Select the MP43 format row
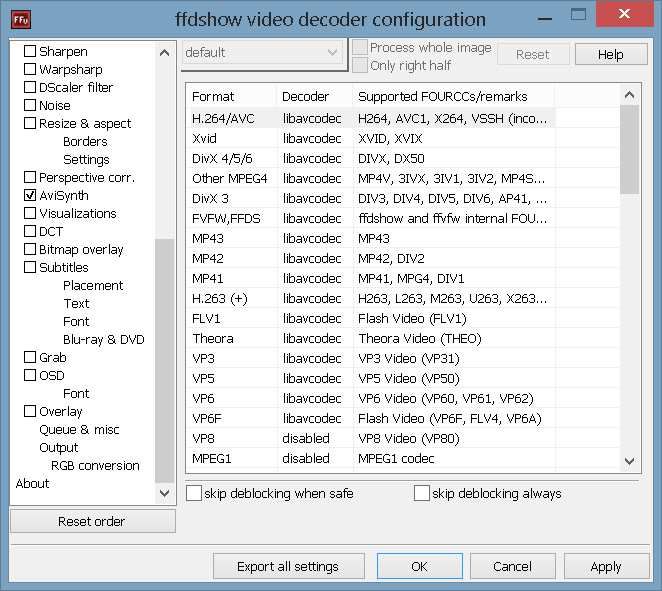The width and height of the screenshot is (662, 591). (x=372, y=238)
